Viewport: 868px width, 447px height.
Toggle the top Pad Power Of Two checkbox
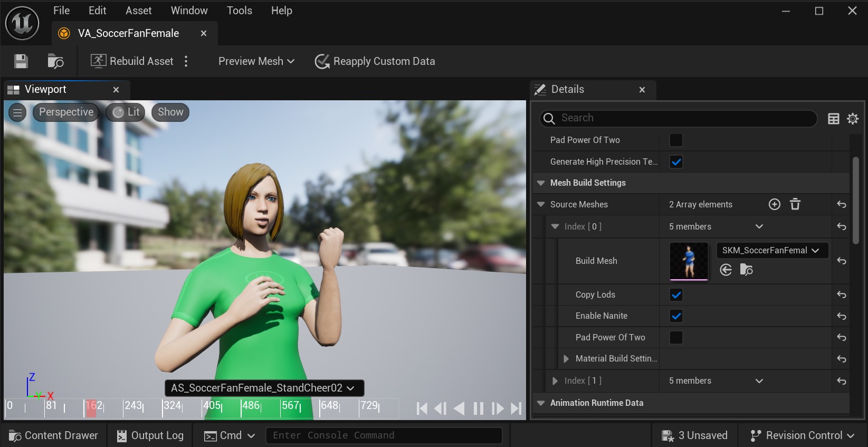point(676,140)
